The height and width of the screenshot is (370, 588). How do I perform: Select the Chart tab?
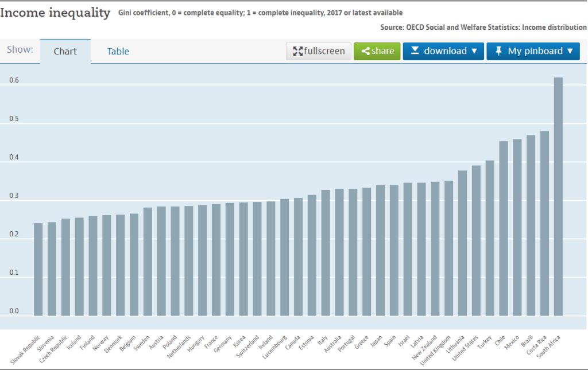65,51
